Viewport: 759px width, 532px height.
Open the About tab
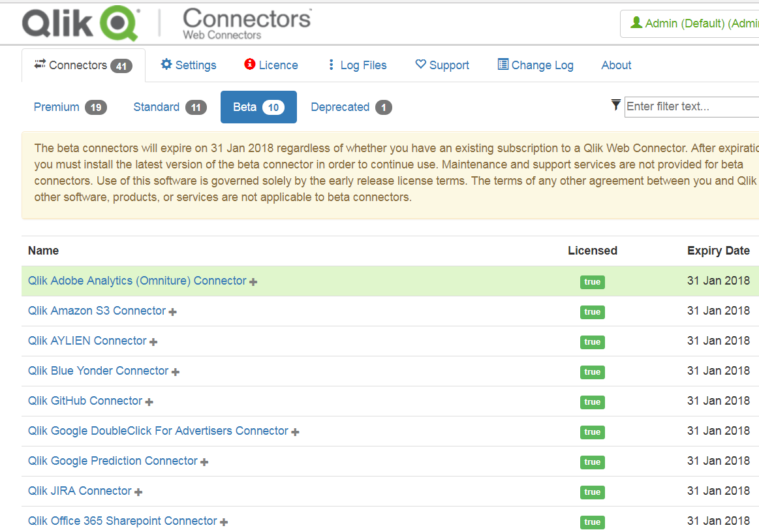[x=616, y=65]
